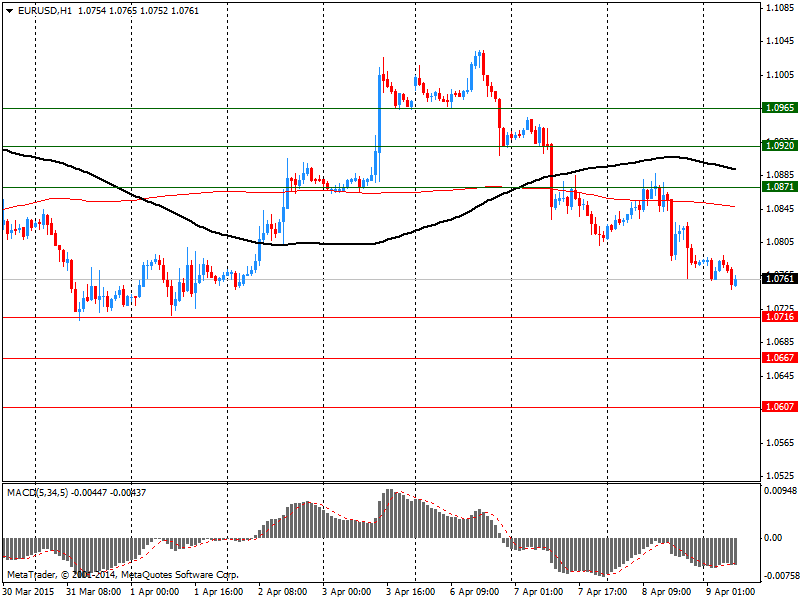Image resolution: width=800 pixels, height=600 pixels.
Task: Click the 0.00948 MACD scale value
Action: [x=781, y=491]
